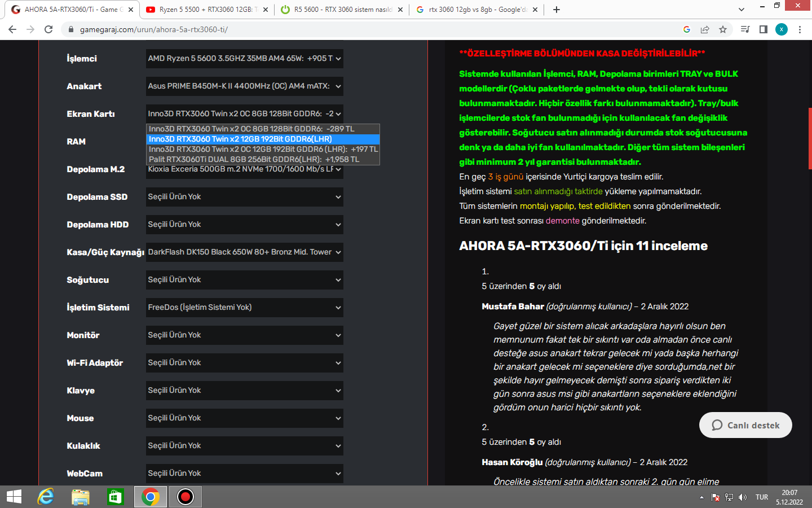Screen dimensions: 812x508
Task: Click the reviewer name Mustafa Bahar
Action: pyautogui.click(x=513, y=306)
